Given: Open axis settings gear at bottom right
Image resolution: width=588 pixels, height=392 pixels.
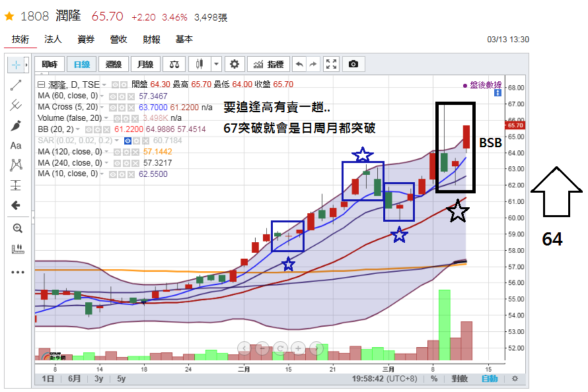Looking at the screenshot, I should tap(515, 379).
